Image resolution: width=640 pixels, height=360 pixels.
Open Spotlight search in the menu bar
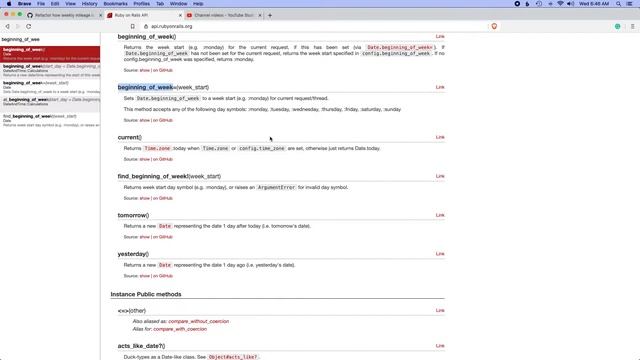pyautogui.click(x=618, y=4)
